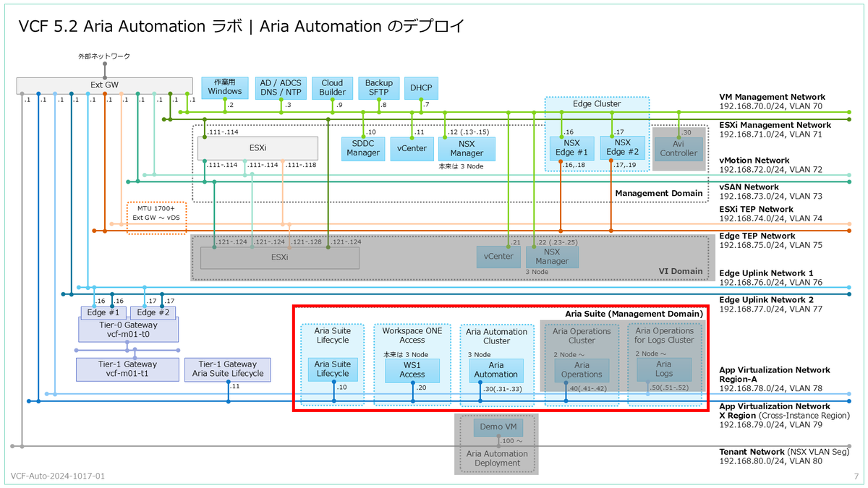Select the ESXi Management Network label

click(775, 125)
